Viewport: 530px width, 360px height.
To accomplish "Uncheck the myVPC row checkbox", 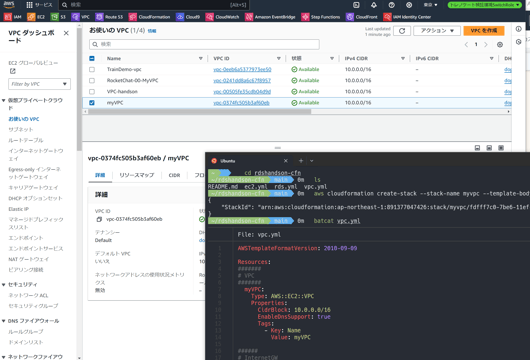I will pyautogui.click(x=92, y=103).
